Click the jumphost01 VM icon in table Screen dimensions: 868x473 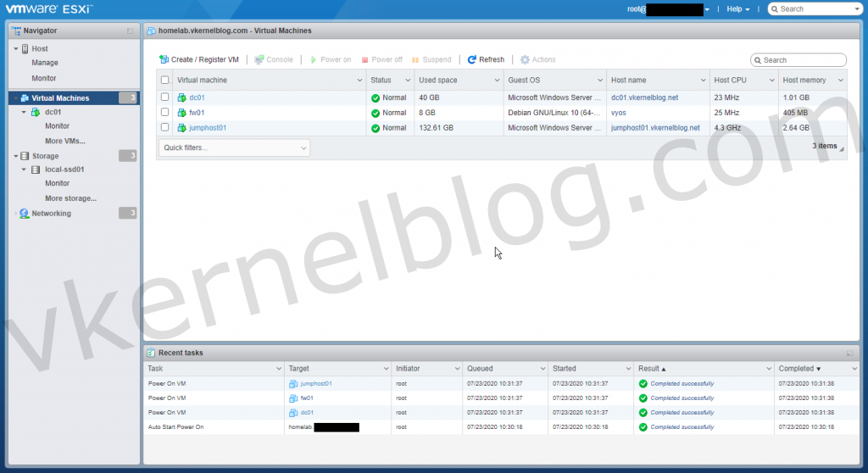coord(181,128)
